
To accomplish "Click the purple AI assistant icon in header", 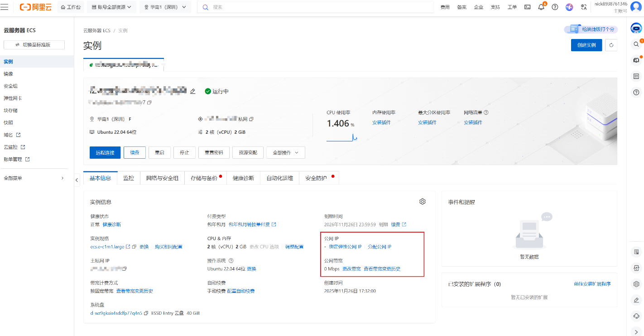I will 569,7.
